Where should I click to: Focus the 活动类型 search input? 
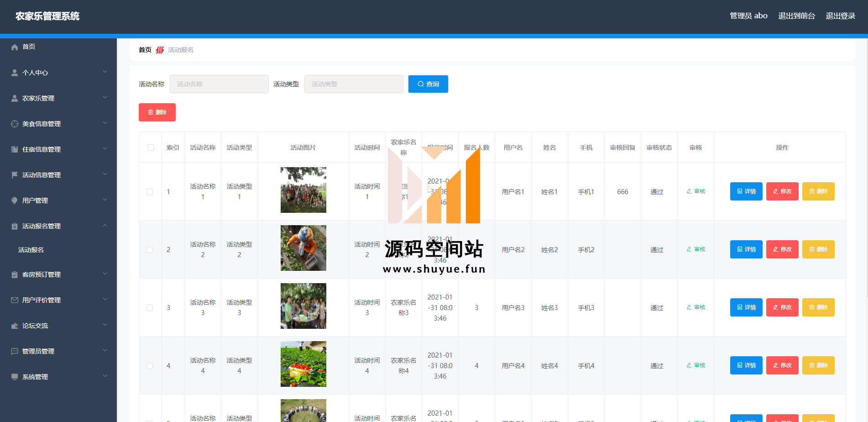354,84
